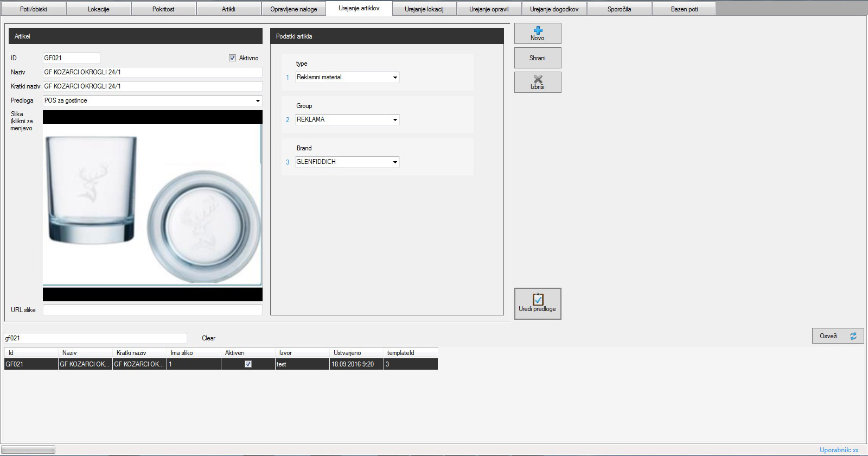
Task: Open the Opravljene naloge tab
Action: point(293,9)
